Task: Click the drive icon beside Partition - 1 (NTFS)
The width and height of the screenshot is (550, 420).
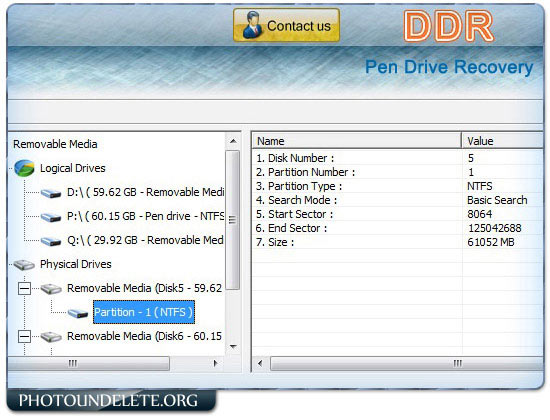Action: click(78, 313)
